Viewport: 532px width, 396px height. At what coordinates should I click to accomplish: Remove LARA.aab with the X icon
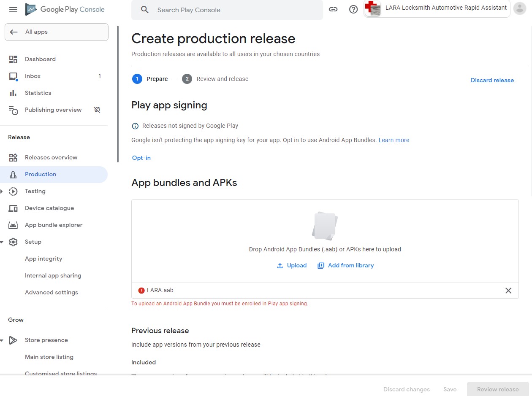(508, 291)
